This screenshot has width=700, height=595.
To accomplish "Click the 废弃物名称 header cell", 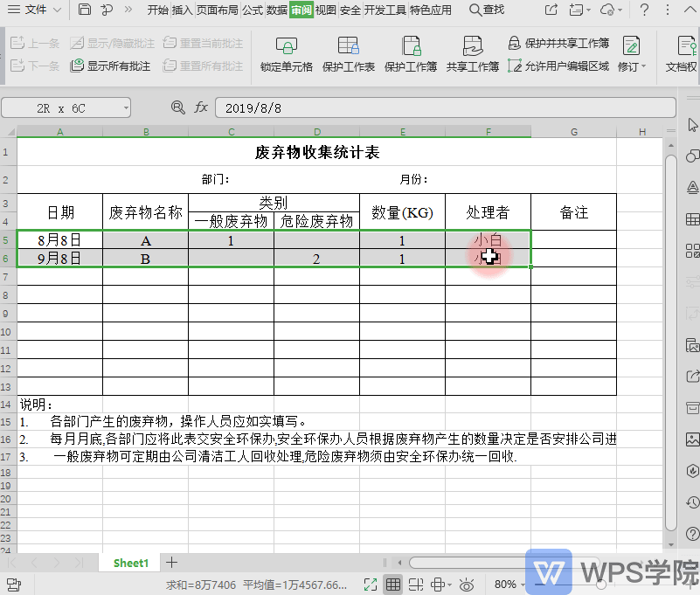I will (x=146, y=212).
